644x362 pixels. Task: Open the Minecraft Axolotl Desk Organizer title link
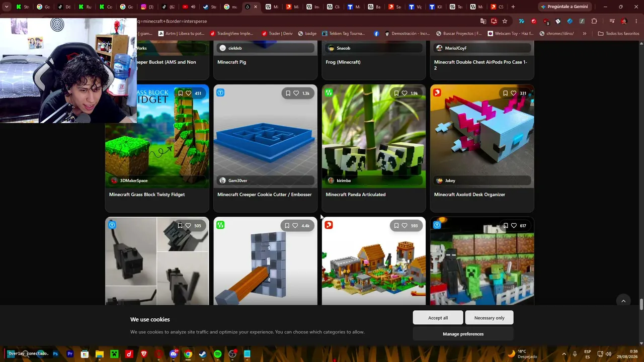pyautogui.click(x=469, y=195)
